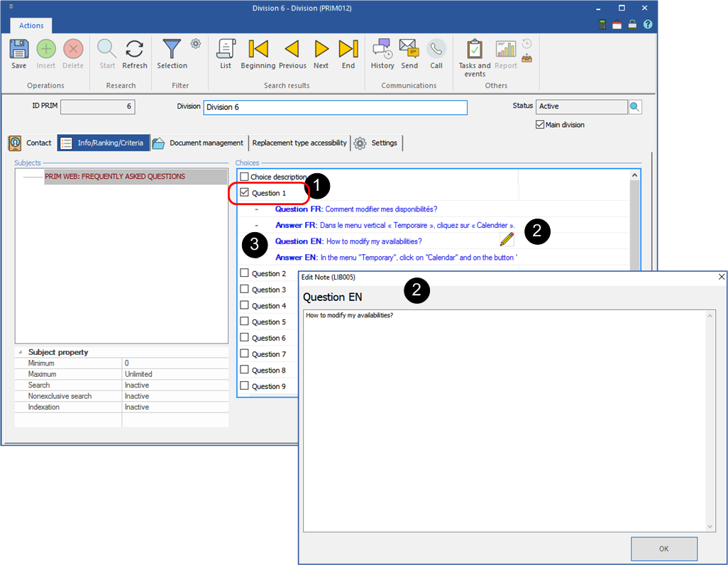This screenshot has height=565, width=728.
Task: Check Question 5 checkbox
Action: coord(244,322)
